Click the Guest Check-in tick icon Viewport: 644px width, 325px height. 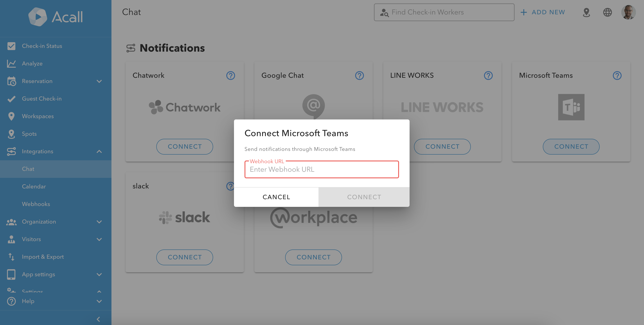tap(11, 99)
